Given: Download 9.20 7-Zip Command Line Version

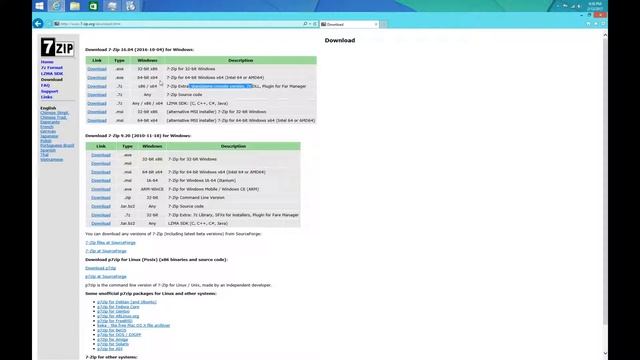Looking at the screenshot, I should coord(101,198).
